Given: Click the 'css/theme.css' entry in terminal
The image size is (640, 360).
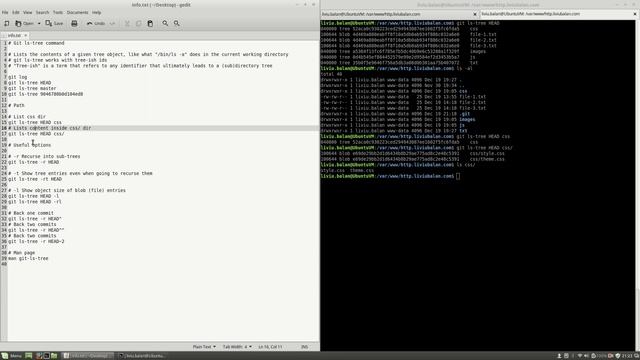Looking at the screenshot, I should pyautogui.click(x=487, y=159).
